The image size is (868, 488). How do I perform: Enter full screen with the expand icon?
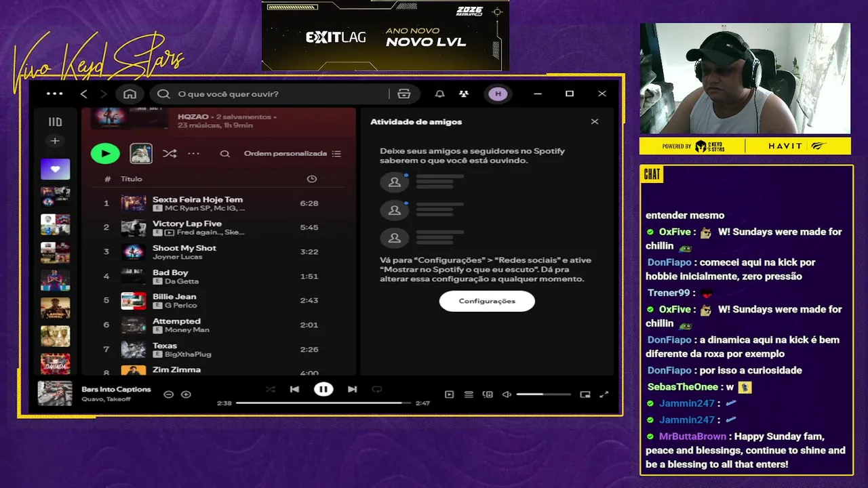pos(604,394)
